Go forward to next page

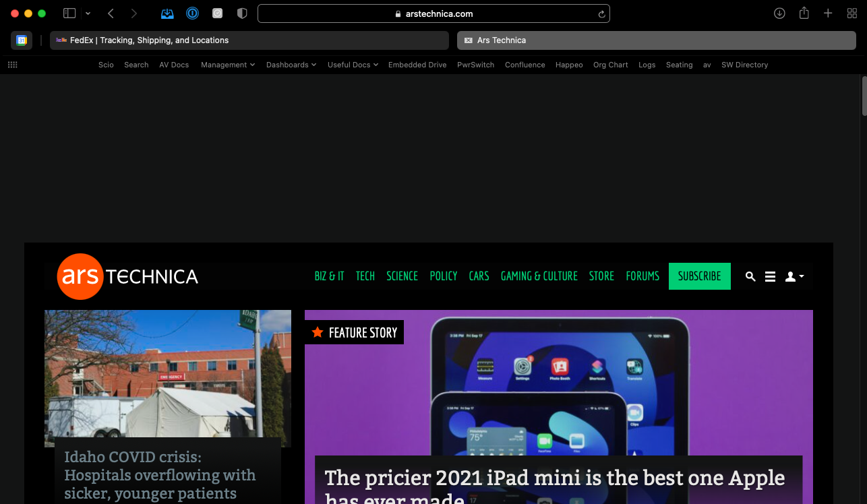133,13
